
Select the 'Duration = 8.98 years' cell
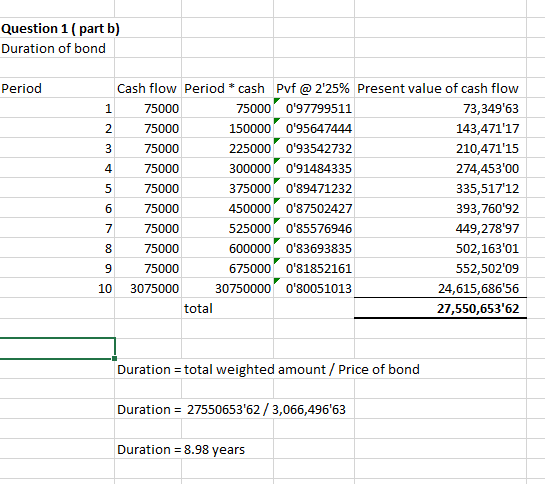click(x=181, y=449)
